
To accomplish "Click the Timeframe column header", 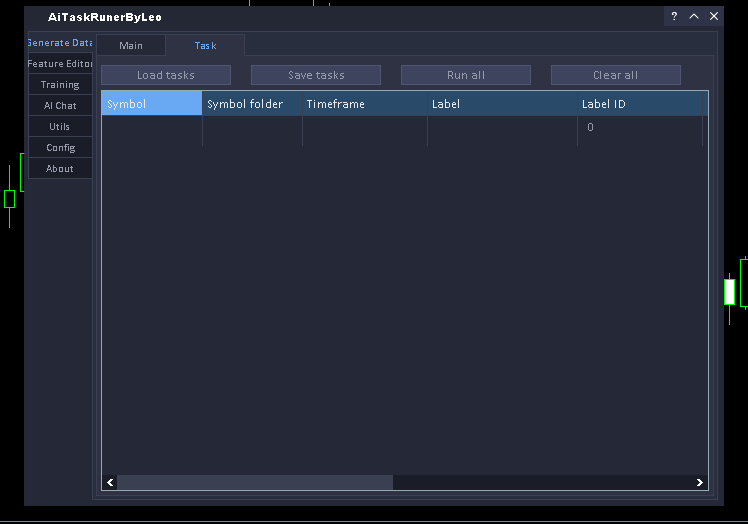I will [x=364, y=104].
